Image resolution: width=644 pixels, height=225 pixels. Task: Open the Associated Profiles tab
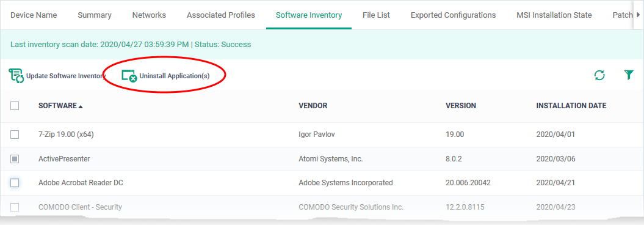[x=221, y=15]
